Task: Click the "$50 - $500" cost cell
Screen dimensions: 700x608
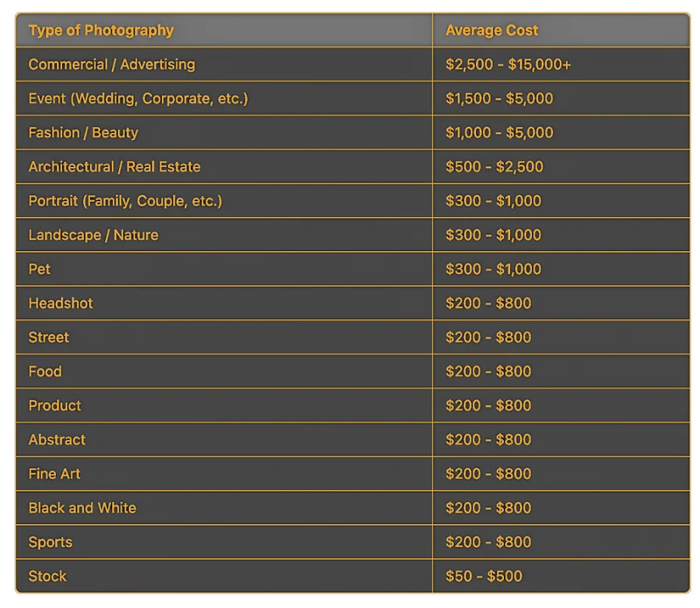Action: coord(484,577)
